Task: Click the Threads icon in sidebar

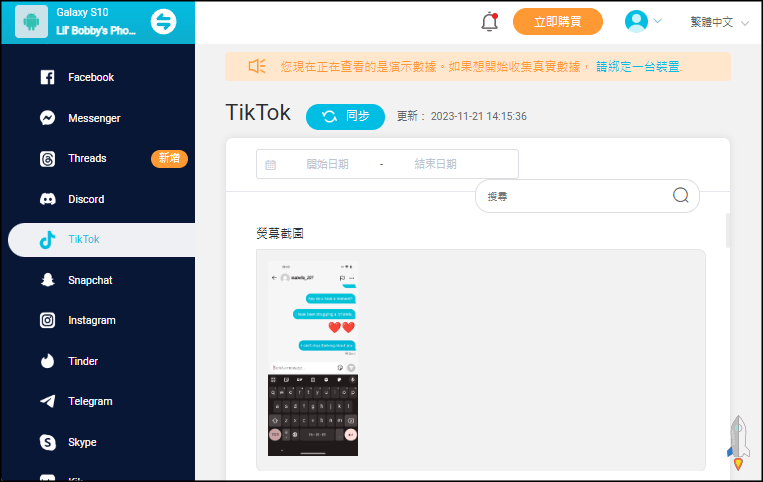Action: 47,159
